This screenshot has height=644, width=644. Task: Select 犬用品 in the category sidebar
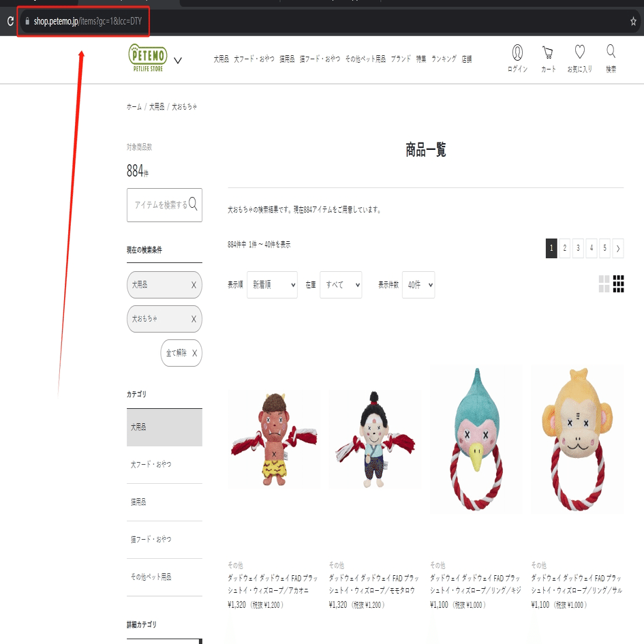tap(164, 427)
